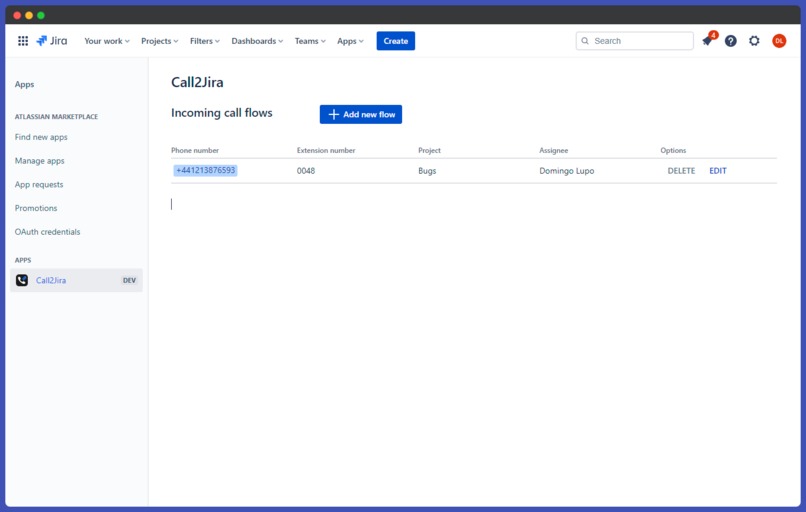806x512 pixels.
Task: Expand the Dashboards dropdown
Action: pos(257,41)
